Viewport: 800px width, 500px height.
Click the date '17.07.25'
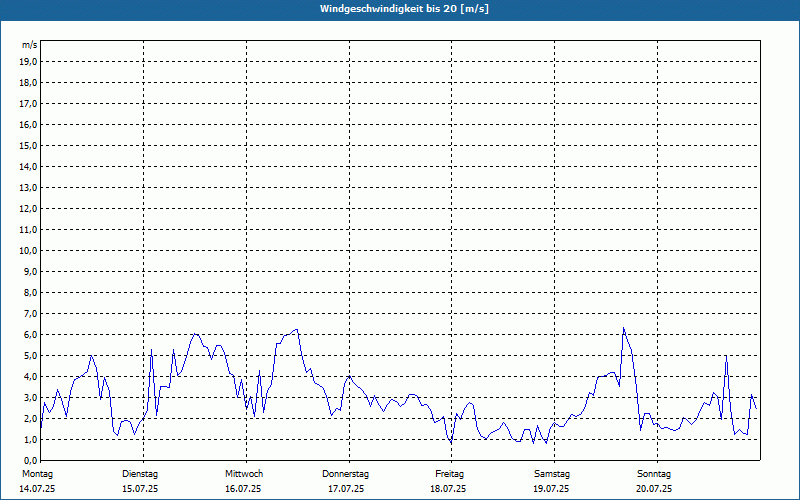pyautogui.click(x=346, y=489)
